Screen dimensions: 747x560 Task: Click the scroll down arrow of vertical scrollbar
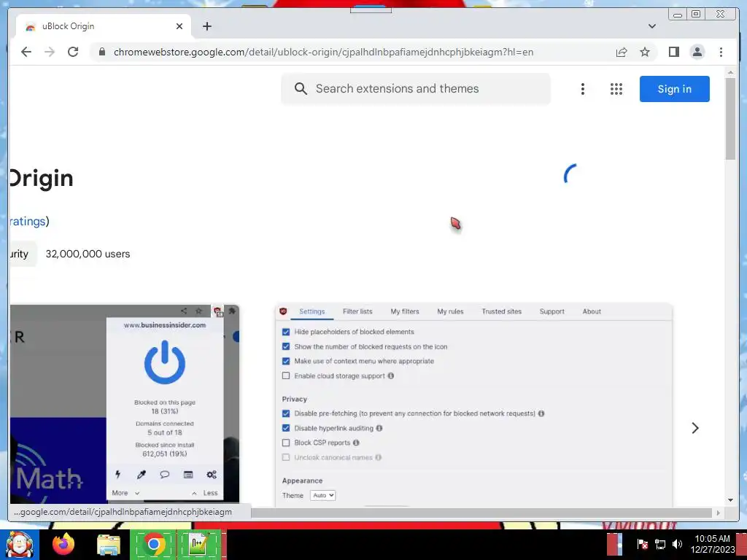(x=730, y=500)
